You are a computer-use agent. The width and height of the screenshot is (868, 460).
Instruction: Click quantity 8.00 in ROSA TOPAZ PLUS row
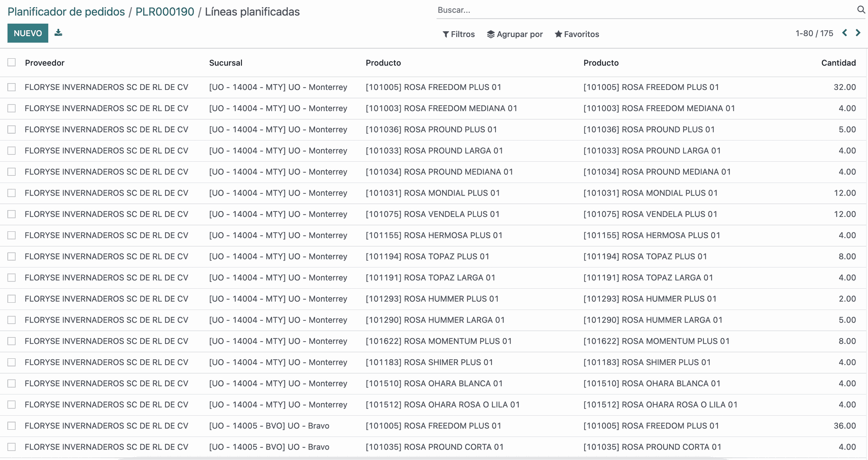click(x=847, y=257)
